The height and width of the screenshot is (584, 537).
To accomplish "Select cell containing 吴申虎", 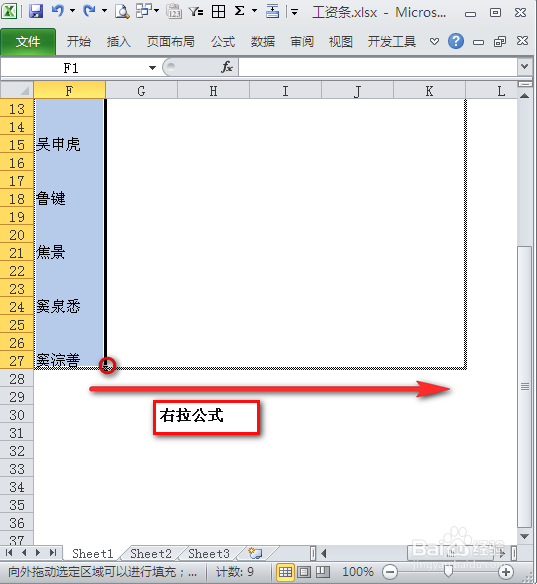I will pyautogui.click(x=69, y=145).
